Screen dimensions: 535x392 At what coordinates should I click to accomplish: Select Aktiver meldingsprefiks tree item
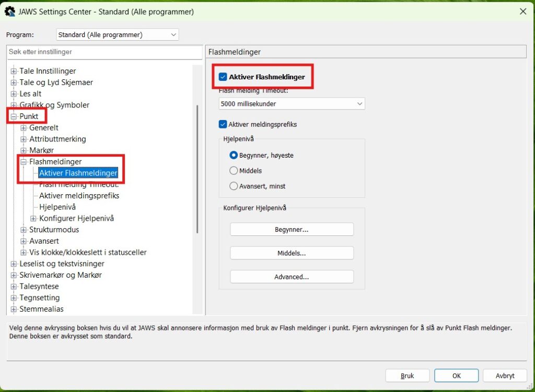click(x=79, y=196)
